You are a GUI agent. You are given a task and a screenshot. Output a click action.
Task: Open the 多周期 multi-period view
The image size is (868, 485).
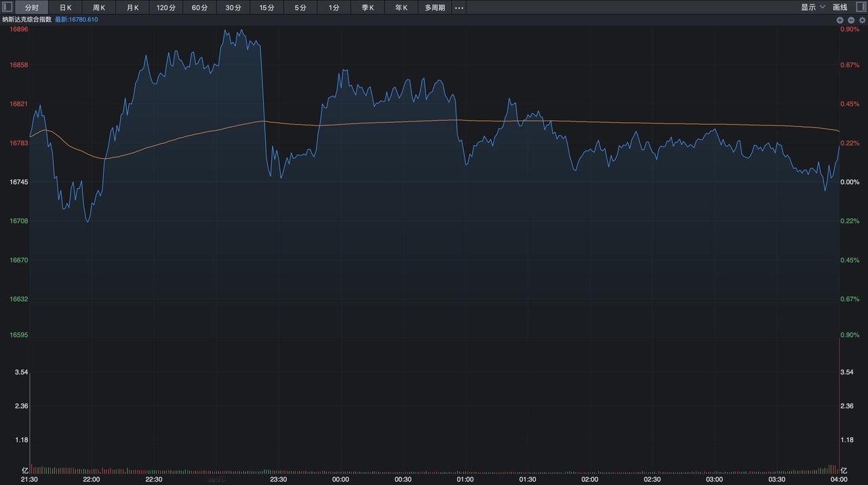(435, 7)
